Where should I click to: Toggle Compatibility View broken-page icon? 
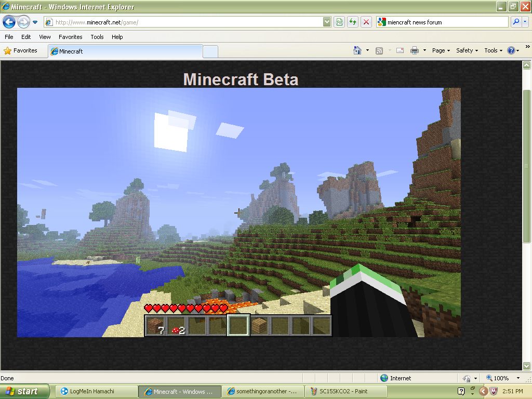[x=339, y=22]
